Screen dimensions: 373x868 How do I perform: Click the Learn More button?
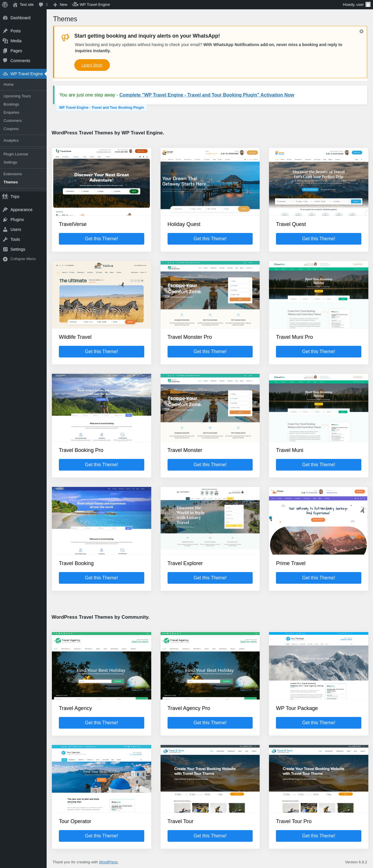92,65
